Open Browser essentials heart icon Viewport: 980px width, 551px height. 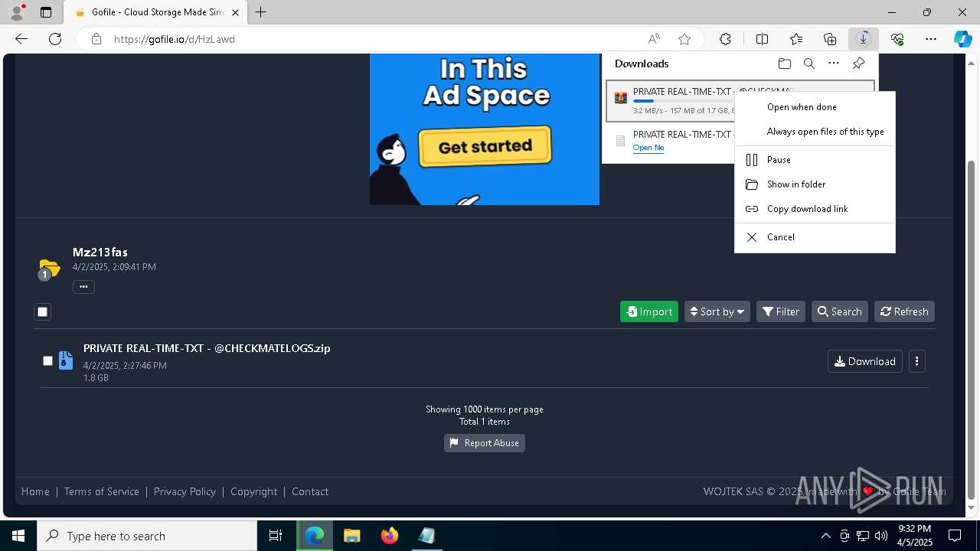897,39
